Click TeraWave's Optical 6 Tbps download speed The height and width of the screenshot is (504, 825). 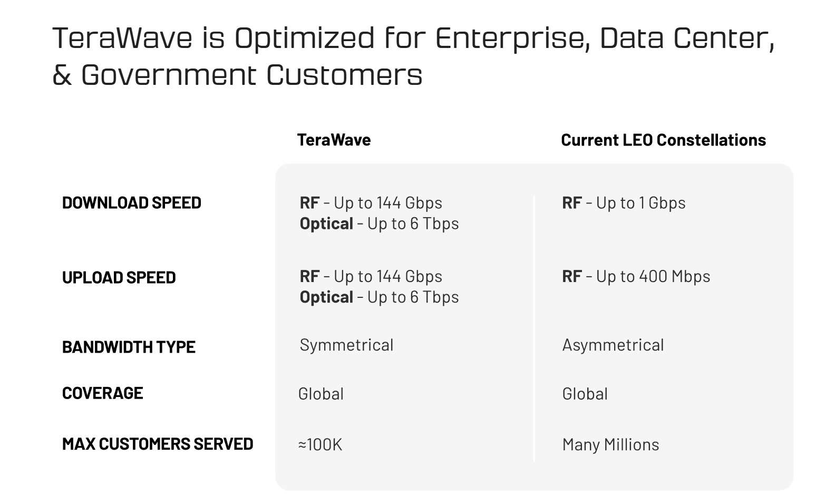tap(379, 224)
